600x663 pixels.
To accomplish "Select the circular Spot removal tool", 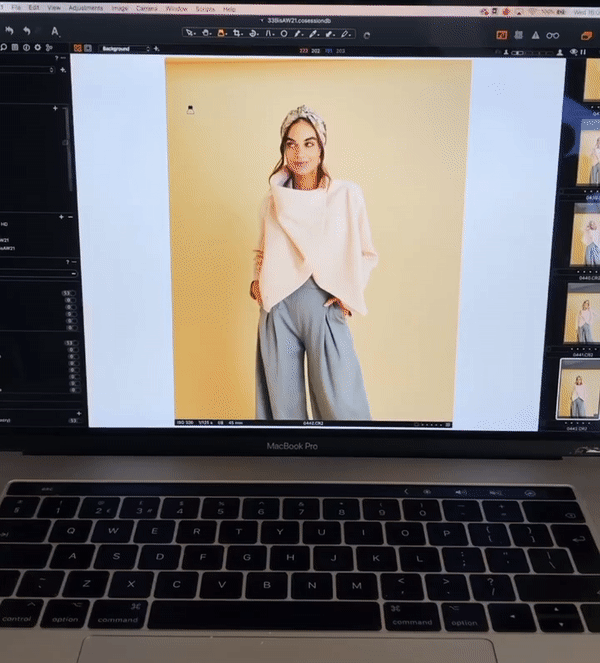I will click(284, 33).
